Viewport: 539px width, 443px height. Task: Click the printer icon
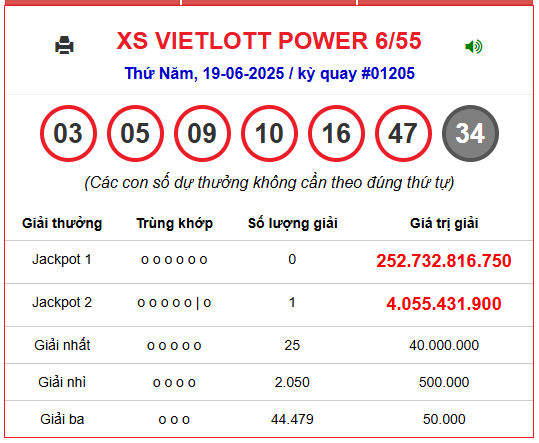[64, 45]
